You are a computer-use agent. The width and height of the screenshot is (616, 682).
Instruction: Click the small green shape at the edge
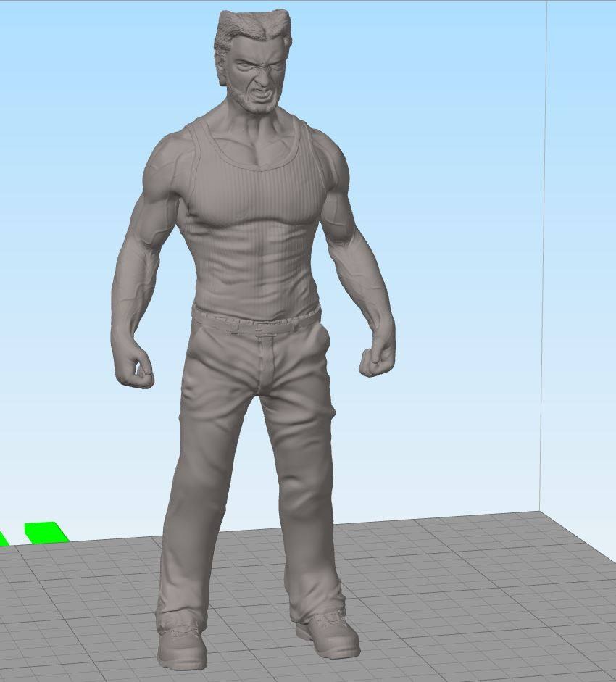4,538
